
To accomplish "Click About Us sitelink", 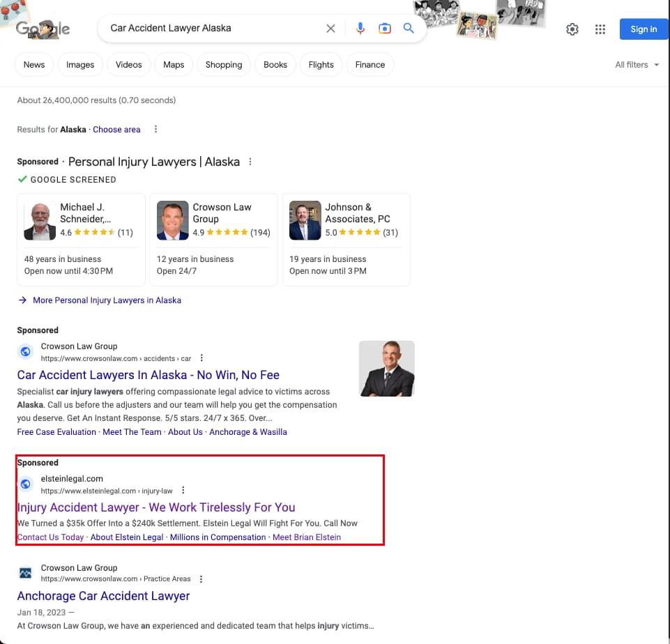I will tap(185, 432).
